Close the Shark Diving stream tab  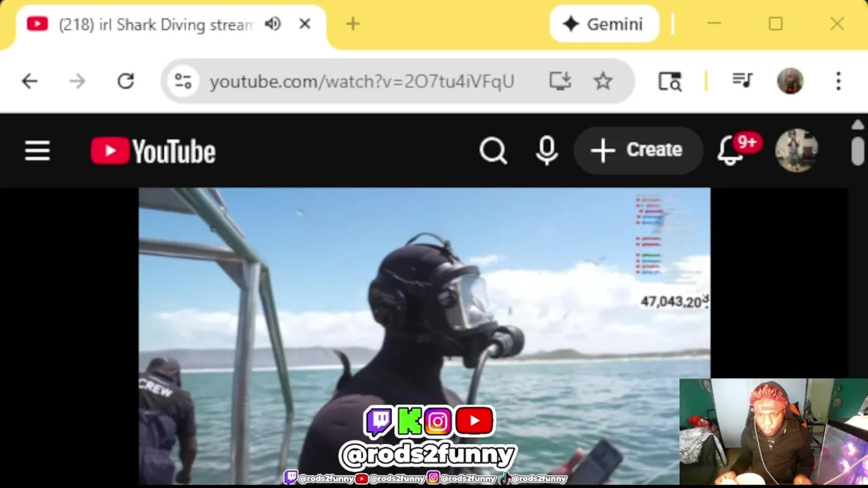coord(304,24)
